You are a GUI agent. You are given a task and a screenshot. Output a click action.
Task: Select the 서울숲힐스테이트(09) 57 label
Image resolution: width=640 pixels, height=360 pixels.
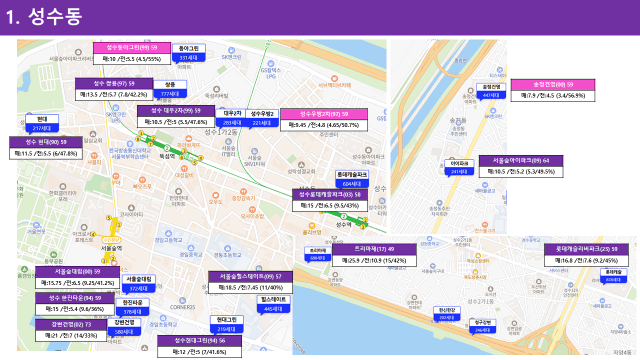point(250,277)
